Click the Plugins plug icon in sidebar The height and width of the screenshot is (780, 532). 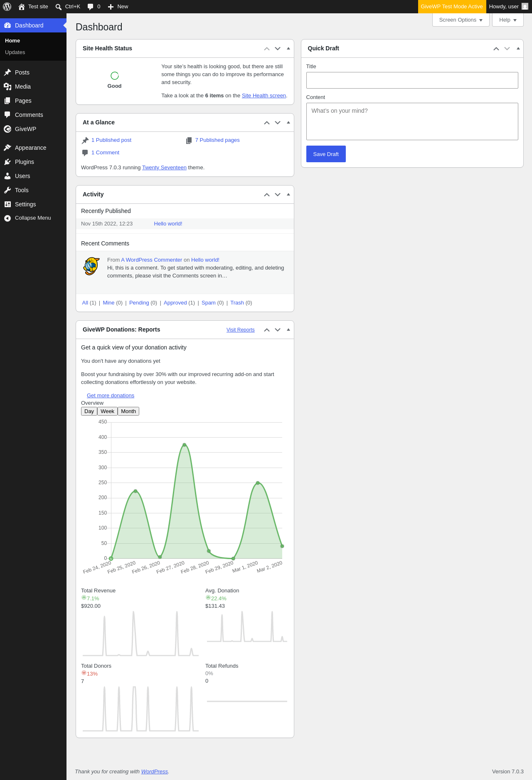point(7,162)
